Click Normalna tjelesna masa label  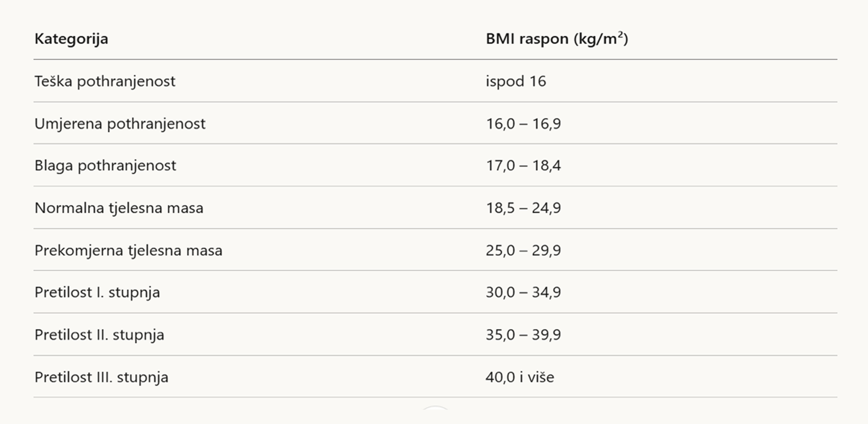119,208
